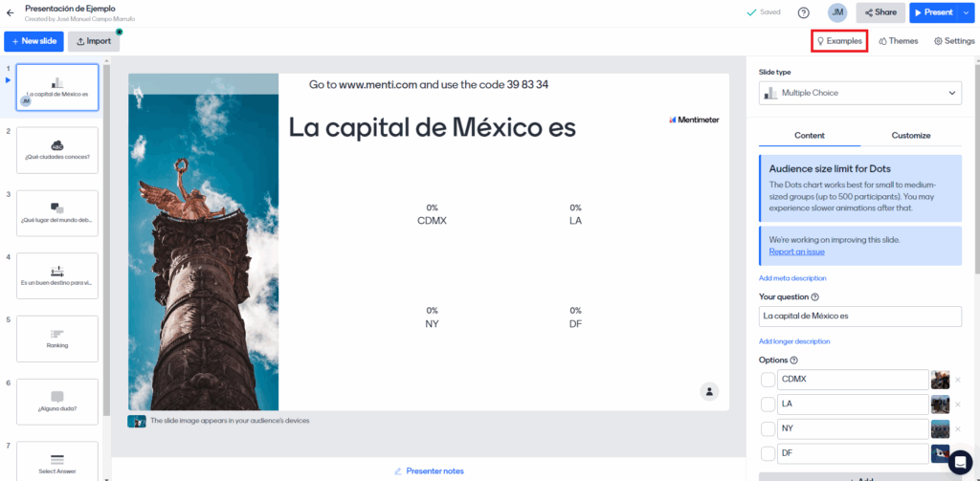Open the Present button dropdown arrow
980x481 pixels.
[965, 12]
